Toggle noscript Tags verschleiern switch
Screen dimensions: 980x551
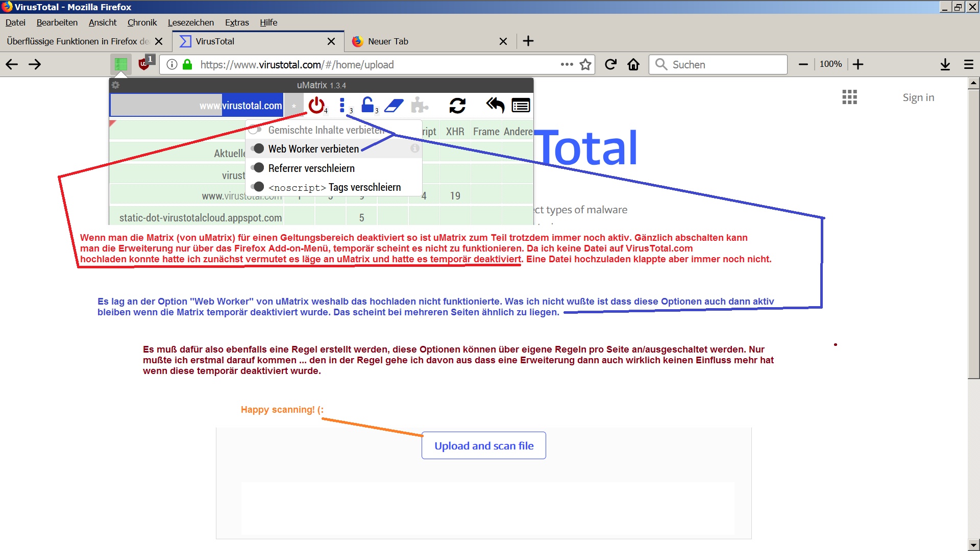pos(258,187)
